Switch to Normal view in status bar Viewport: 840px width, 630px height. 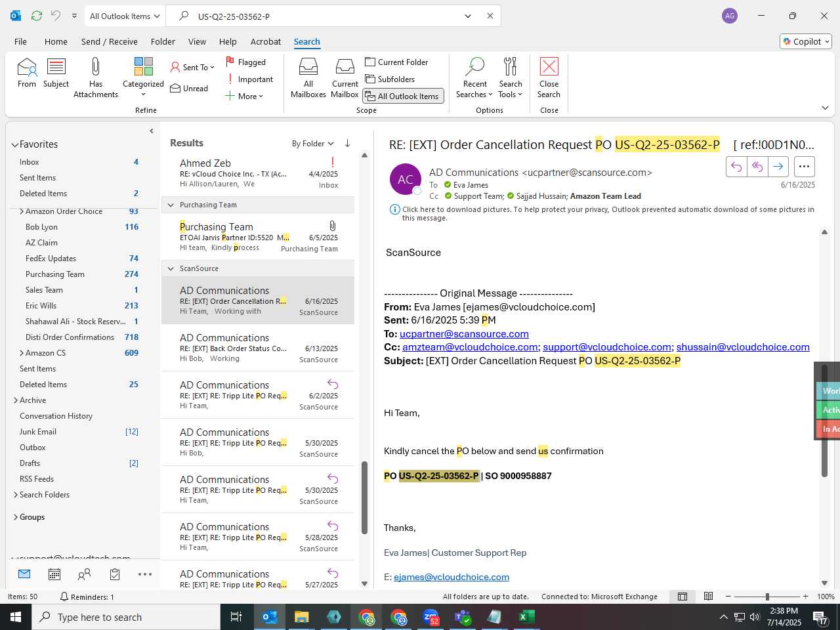tap(682, 597)
